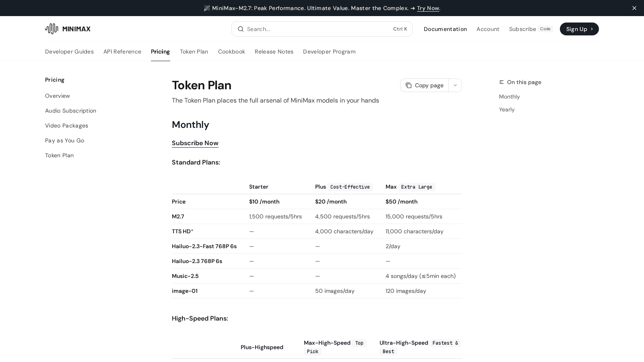Open the Documentation menu item
Image resolution: width=644 pixels, height=362 pixels.
[445, 29]
